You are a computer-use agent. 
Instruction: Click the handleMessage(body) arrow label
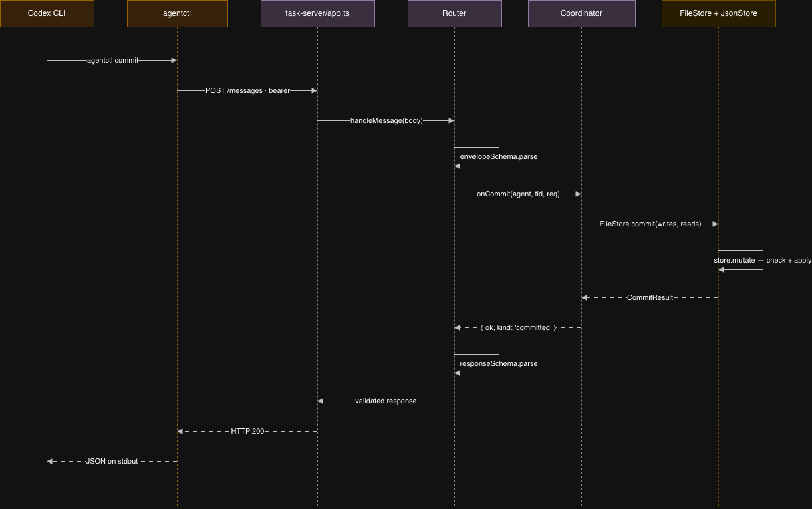386,120
